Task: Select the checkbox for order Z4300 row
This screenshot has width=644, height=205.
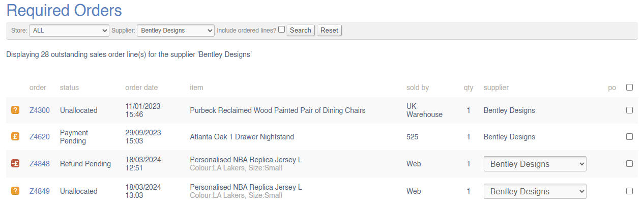Action: pyautogui.click(x=629, y=110)
